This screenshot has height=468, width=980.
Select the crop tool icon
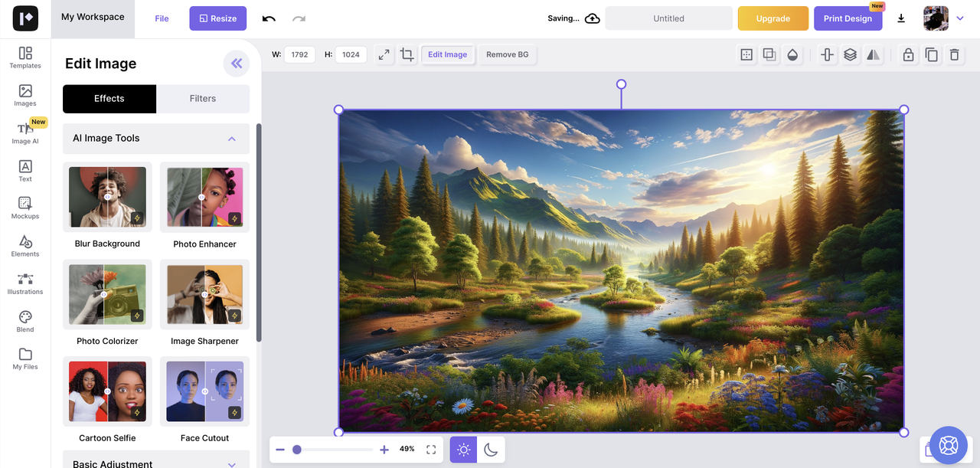[x=407, y=54]
